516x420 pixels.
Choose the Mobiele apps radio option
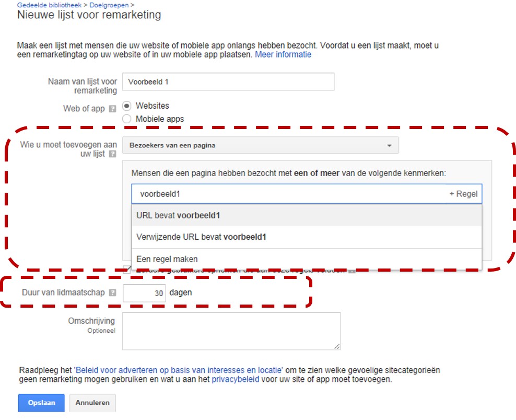pos(126,119)
